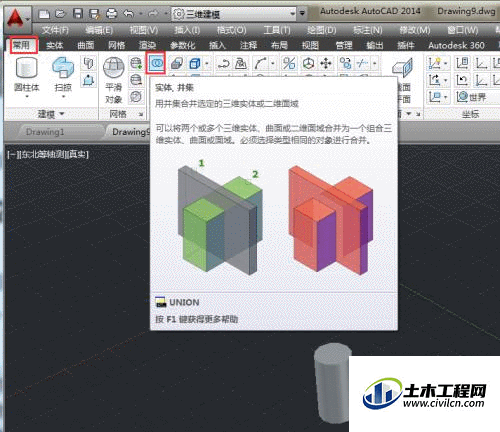Switch to the Autodesk 360 ribbon tab
Image resolution: width=500 pixels, height=432 pixels.
(456, 45)
